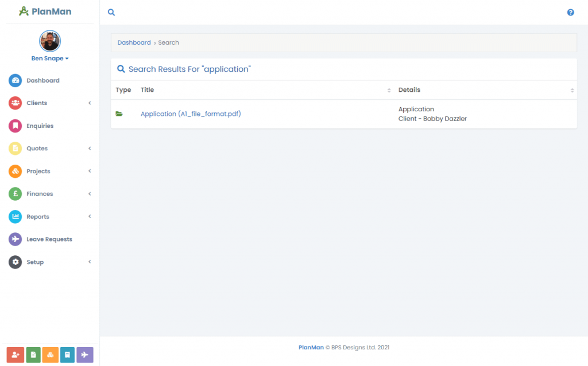The image size is (588, 366).
Task: Open Reports via the cyan chart icon
Action: pyautogui.click(x=16, y=216)
